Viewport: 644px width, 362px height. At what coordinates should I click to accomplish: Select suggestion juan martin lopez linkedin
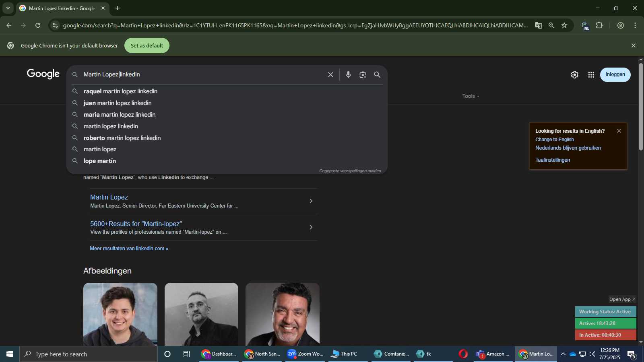[x=227, y=103]
